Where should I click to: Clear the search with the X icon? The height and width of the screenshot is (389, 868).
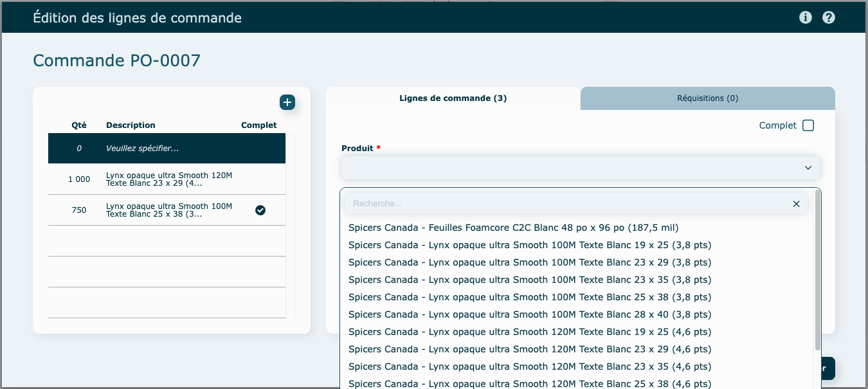(x=796, y=204)
